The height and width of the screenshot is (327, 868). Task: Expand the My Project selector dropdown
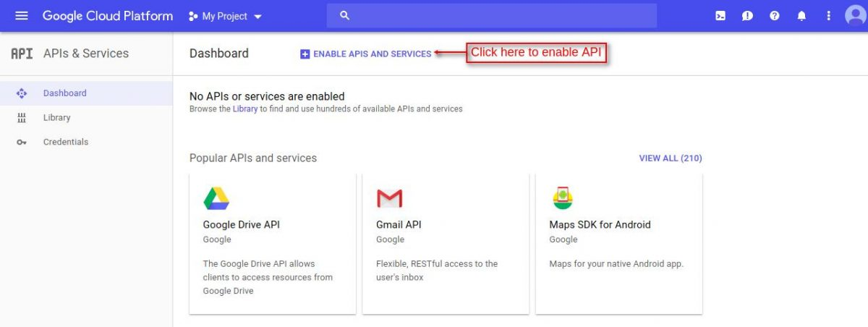point(225,16)
